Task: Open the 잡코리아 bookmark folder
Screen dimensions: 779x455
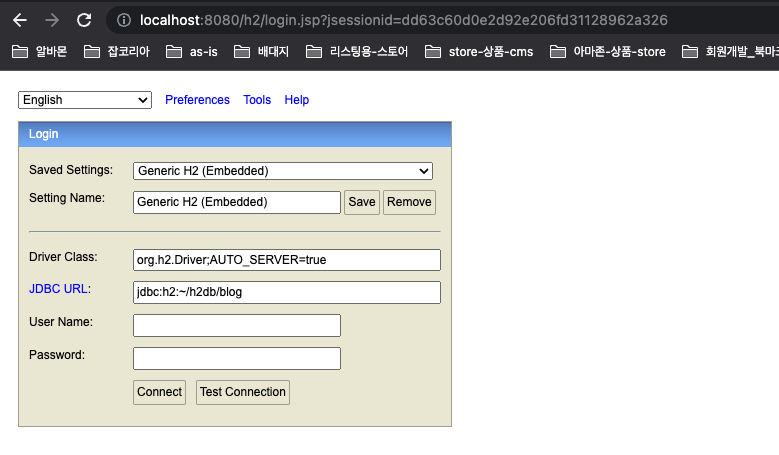Action: [x=117, y=52]
